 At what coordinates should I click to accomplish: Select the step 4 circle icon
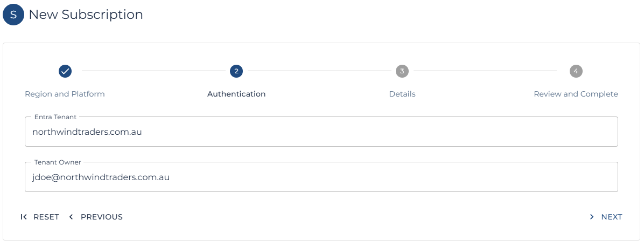pyautogui.click(x=576, y=71)
